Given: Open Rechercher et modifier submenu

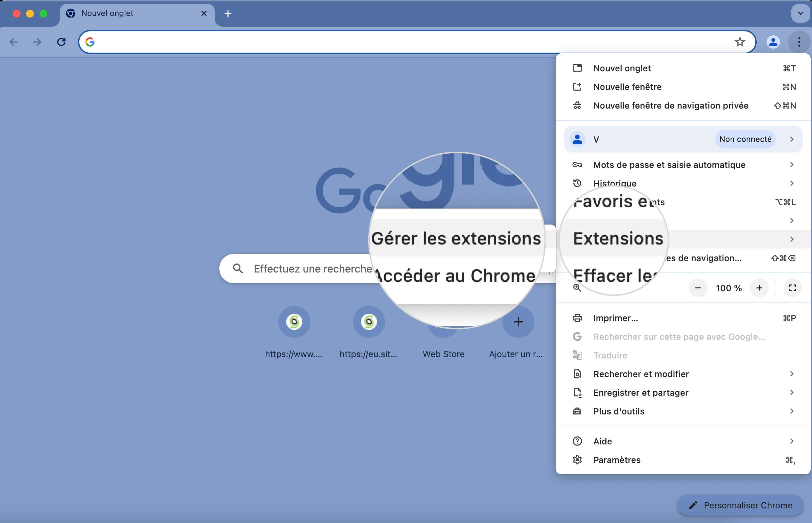Looking at the screenshot, I should (x=683, y=374).
